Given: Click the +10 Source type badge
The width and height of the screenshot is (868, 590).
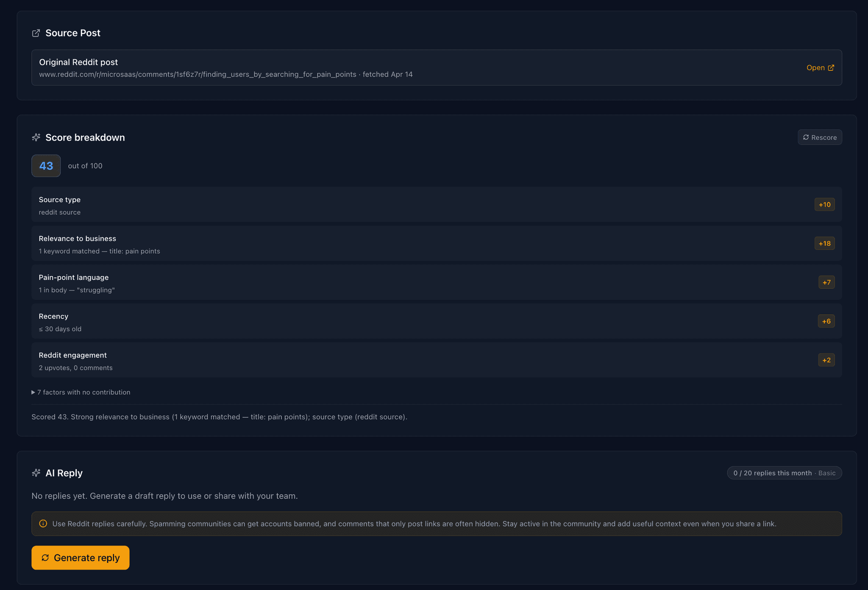Looking at the screenshot, I should tap(824, 205).
